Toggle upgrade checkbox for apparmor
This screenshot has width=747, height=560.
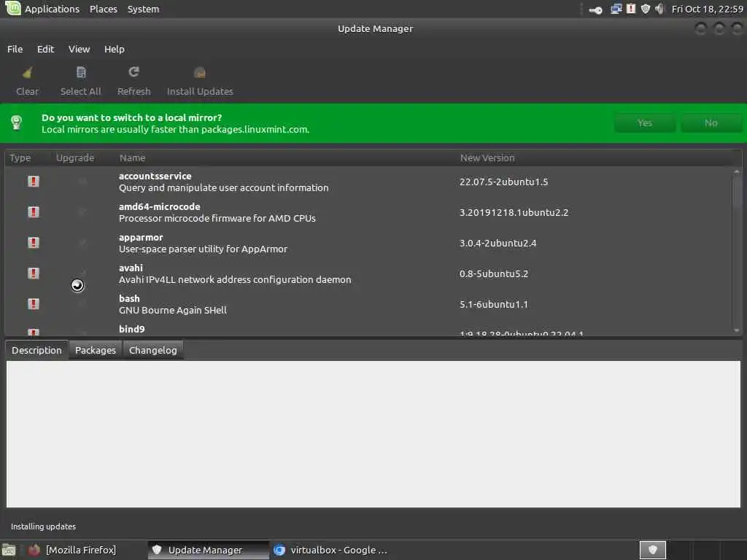point(82,243)
